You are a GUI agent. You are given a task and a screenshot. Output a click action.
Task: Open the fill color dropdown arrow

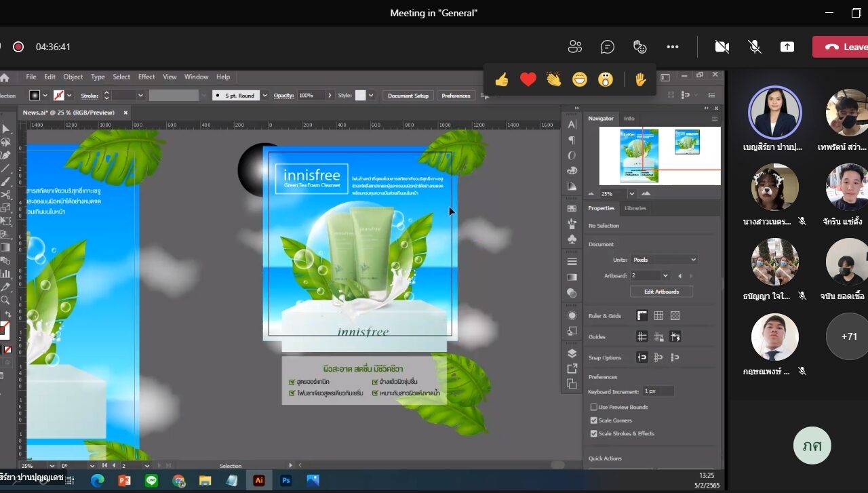coord(45,96)
